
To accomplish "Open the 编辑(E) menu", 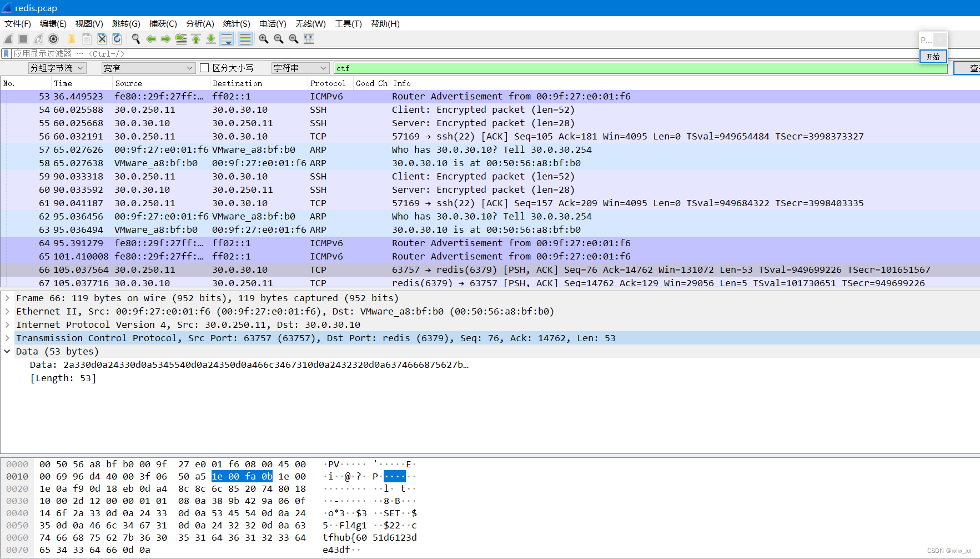I will 53,24.
